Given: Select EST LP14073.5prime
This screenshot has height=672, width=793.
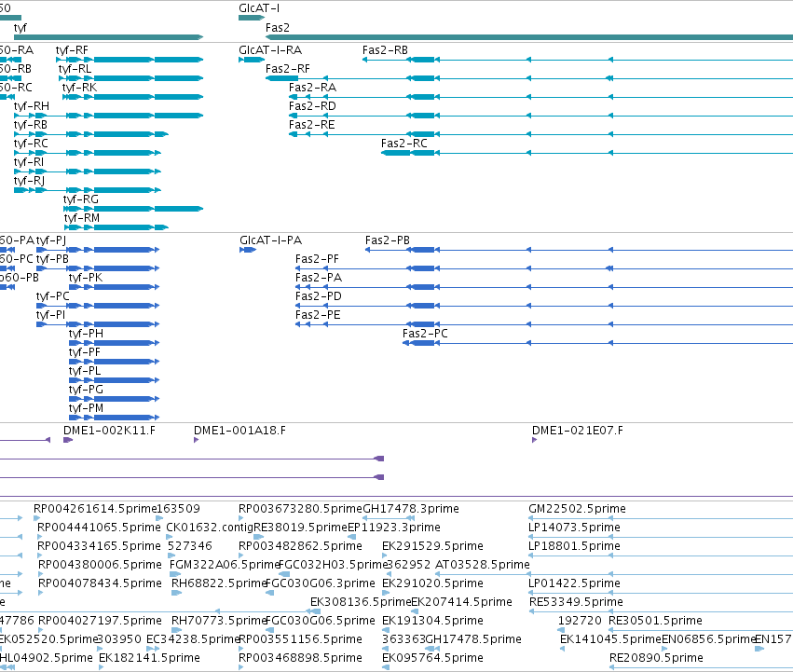Looking at the screenshot, I should (x=661, y=537).
